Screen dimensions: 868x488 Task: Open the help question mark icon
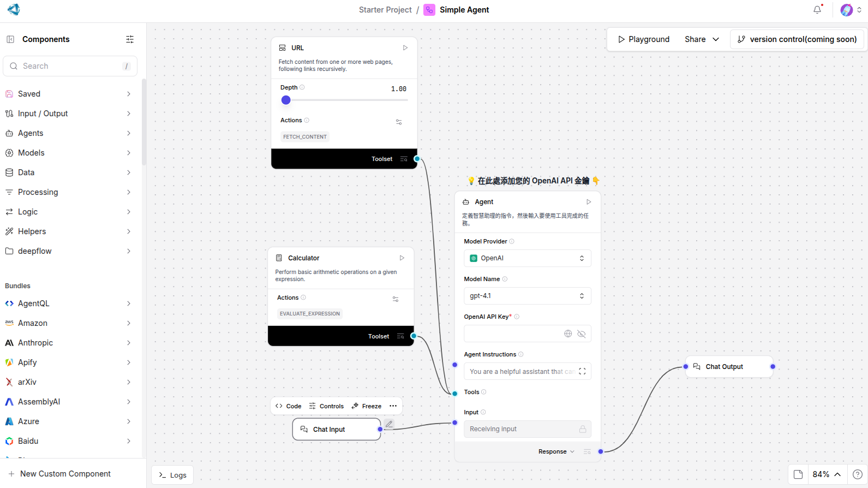click(857, 474)
